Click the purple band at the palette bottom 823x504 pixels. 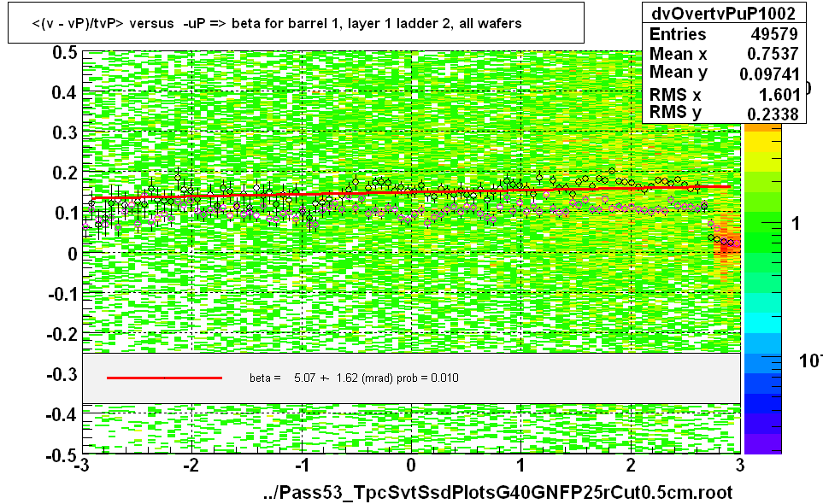[x=762, y=443]
